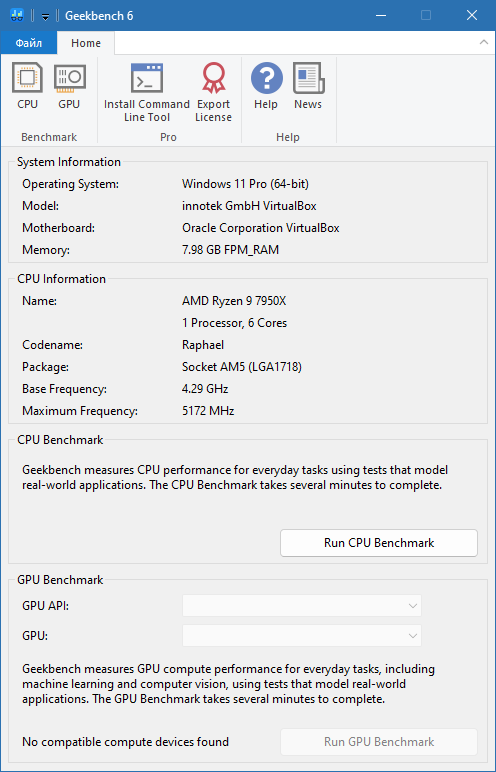This screenshot has height=772, width=496.
Task: Select the CPU benchmark ribbon icon
Action: [27, 87]
